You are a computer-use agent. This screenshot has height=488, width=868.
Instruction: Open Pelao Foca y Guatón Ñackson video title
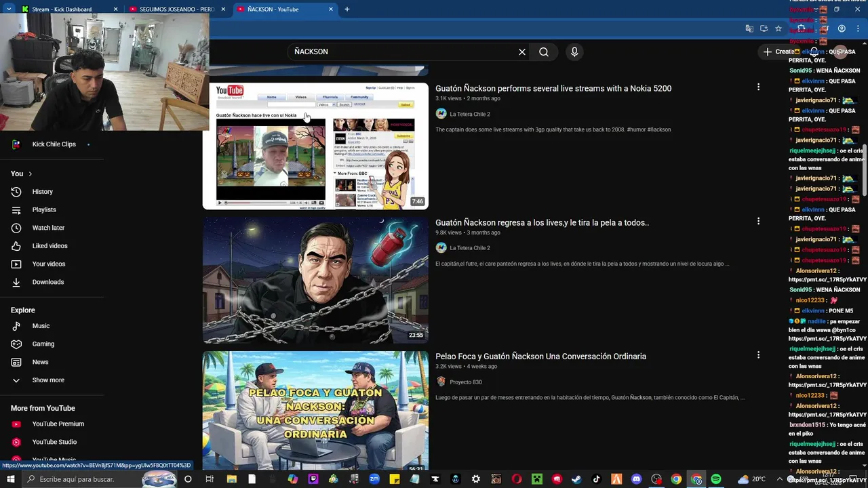(540, 356)
